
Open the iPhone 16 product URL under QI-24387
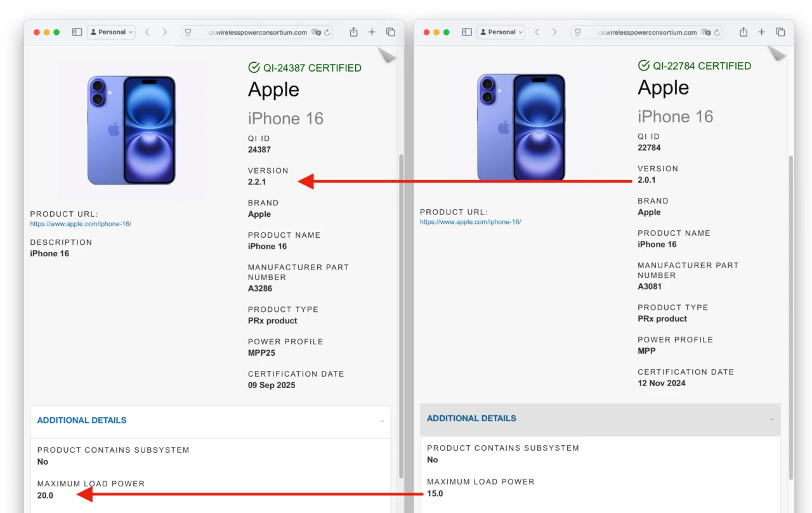[81, 224]
